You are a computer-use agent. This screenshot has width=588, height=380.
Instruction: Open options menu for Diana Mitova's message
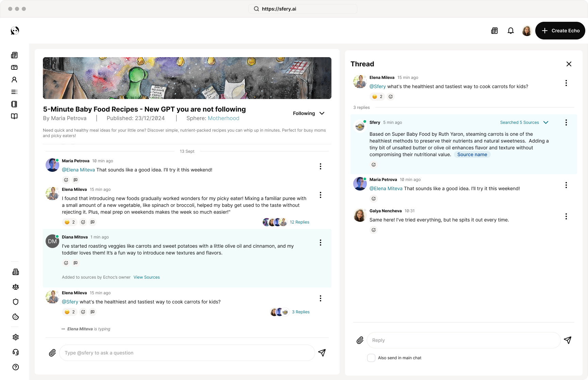click(x=320, y=243)
